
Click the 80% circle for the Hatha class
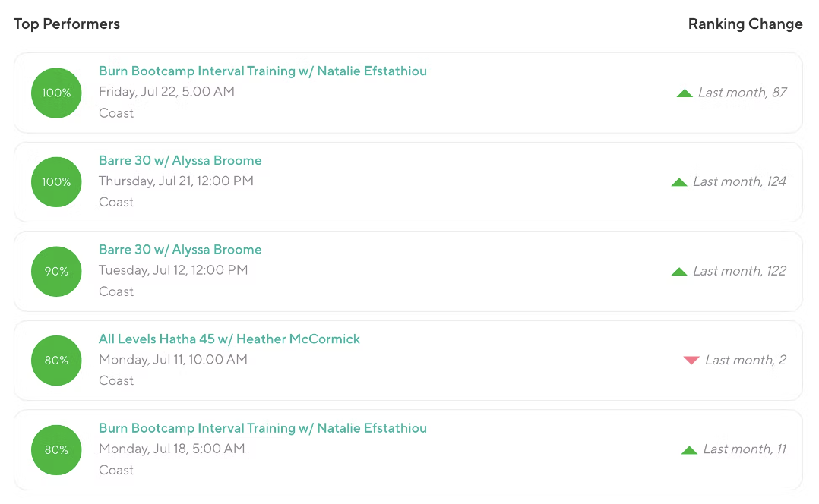[56, 361]
